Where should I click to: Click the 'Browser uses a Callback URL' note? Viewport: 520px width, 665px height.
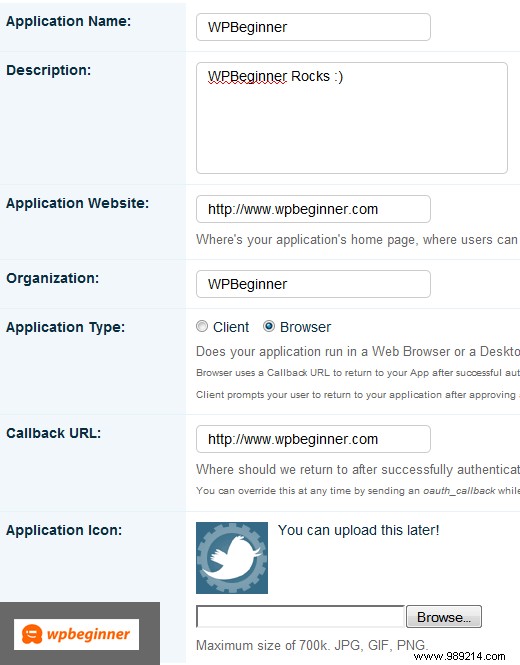coord(358,373)
